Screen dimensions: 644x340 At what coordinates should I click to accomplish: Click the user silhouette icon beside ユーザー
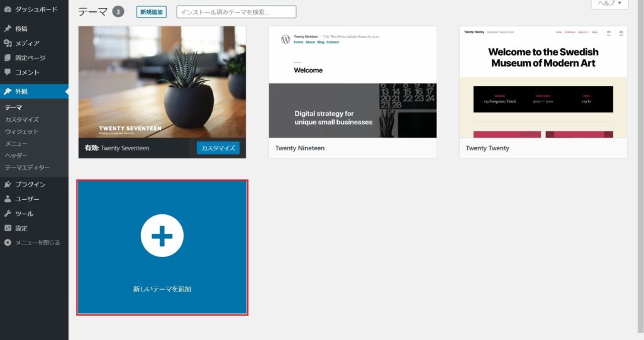click(x=8, y=199)
